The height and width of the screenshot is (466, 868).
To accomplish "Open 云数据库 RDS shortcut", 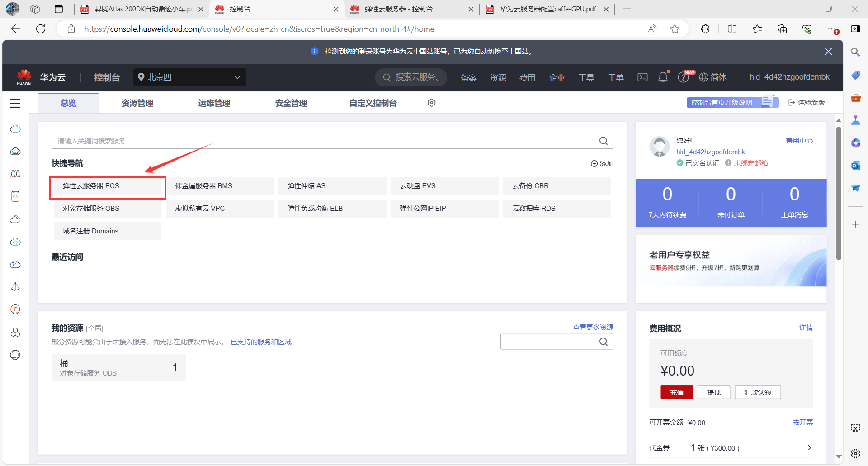I will coord(557,209).
